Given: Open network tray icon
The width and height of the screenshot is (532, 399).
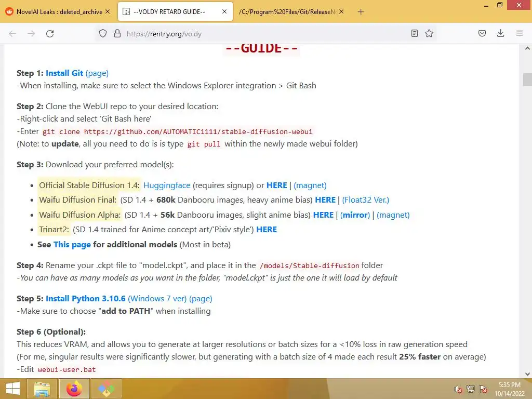Looking at the screenshot, I should point(471,389).
